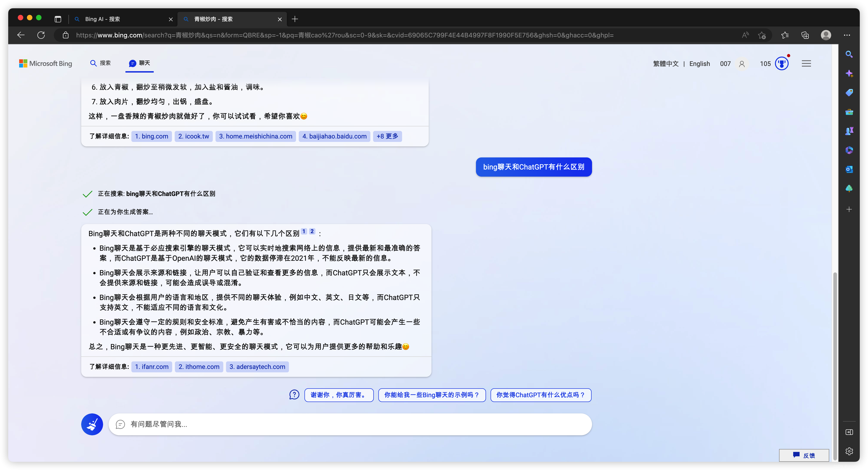The height and width of the screenshot is (470, 868).
Task: Click the suggestions question mark icon
Action: (294, 395)
